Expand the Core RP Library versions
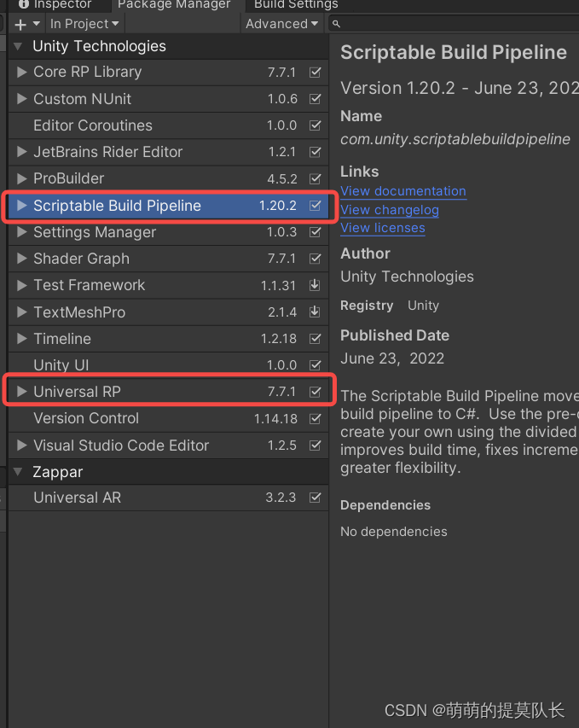579x728 pixels. point(21,72)
